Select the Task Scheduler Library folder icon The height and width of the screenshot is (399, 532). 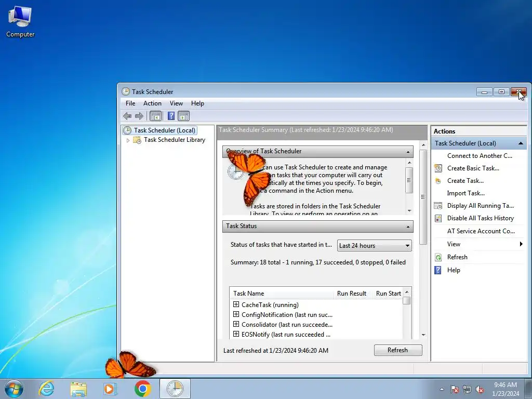tap(137, 140)
